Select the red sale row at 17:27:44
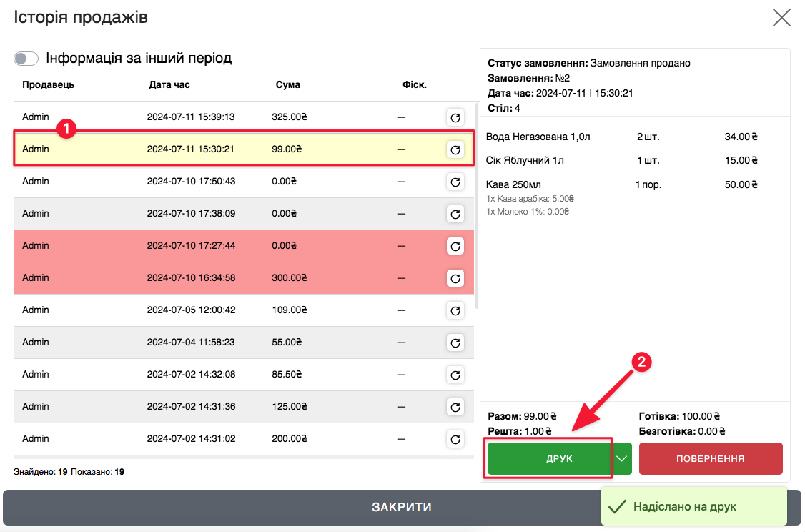The width and height of the screenshot is (805, 532). tap(214, 245)
